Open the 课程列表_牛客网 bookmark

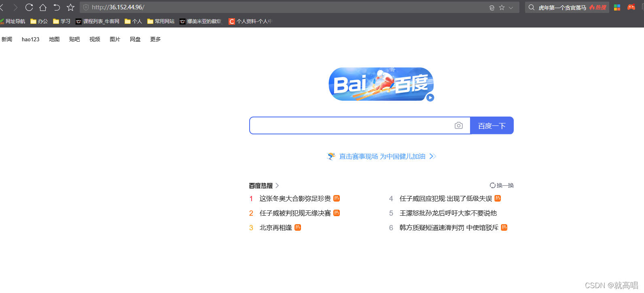point(97,21)
